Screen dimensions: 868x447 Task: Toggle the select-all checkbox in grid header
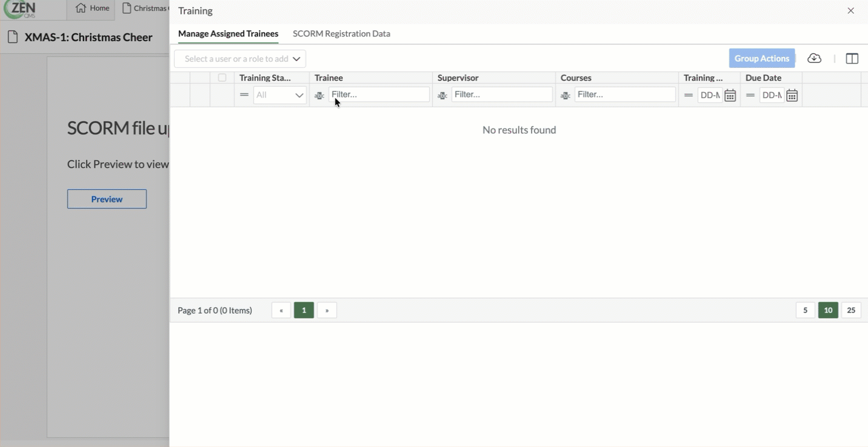222,78
